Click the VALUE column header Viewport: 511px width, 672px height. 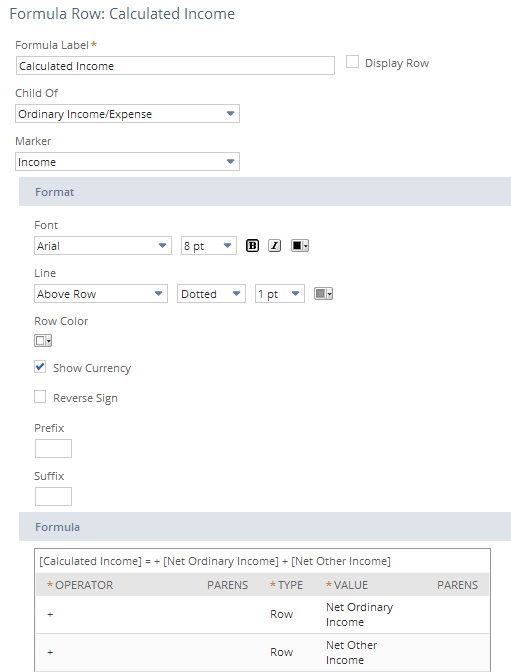[347, 585]
